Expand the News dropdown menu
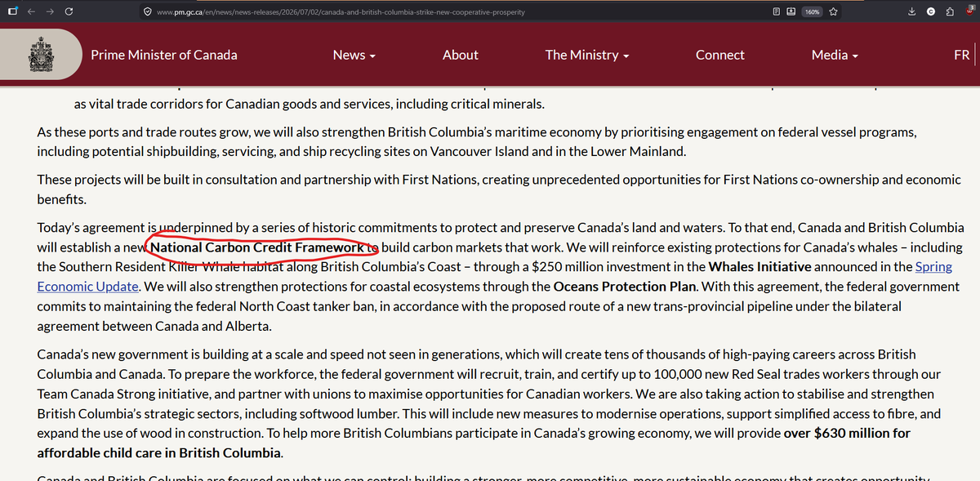Viewport: 980px width, 481px height. tap(354, 55)
